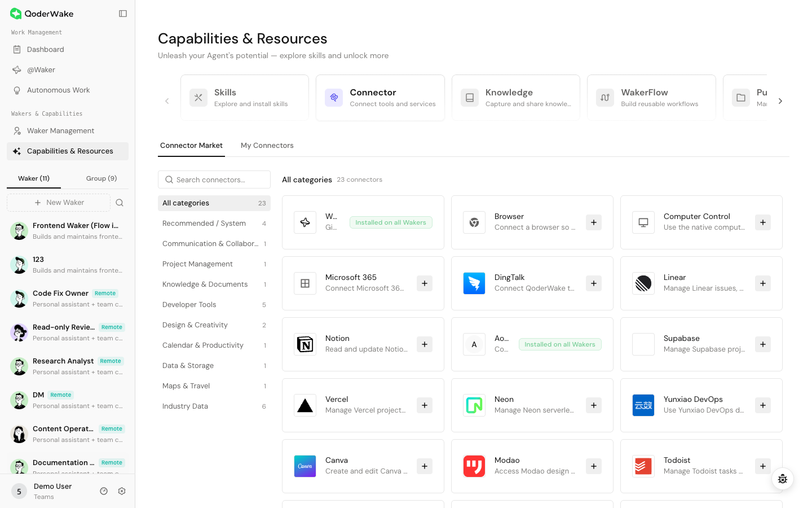Click the debug bug icon button
Screen dimensions: 812x508
(x=783, y=479)
